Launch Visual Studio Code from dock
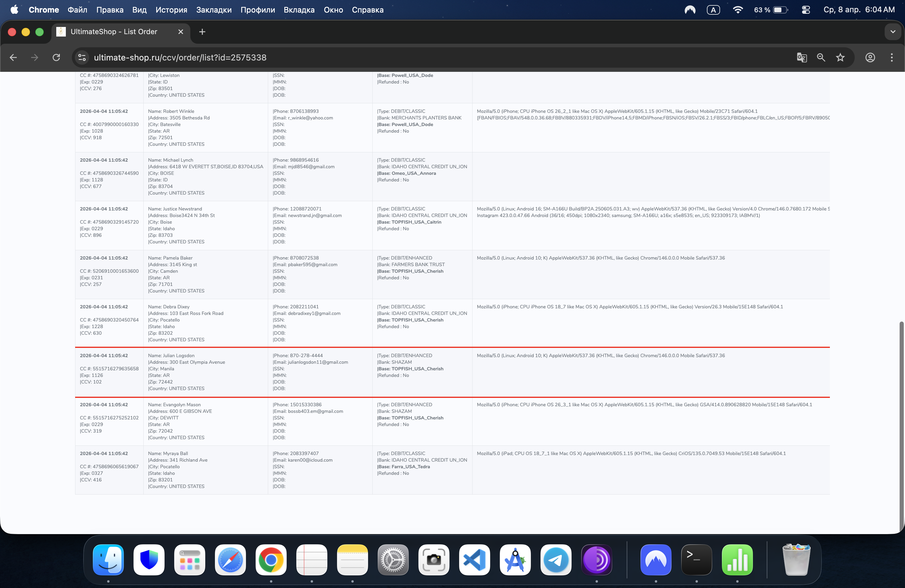This screenshot has height=588, width=905. point(474,560)
